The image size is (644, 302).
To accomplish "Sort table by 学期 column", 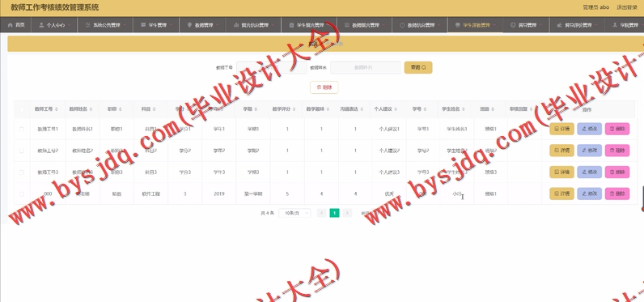I will pos(256,109).
